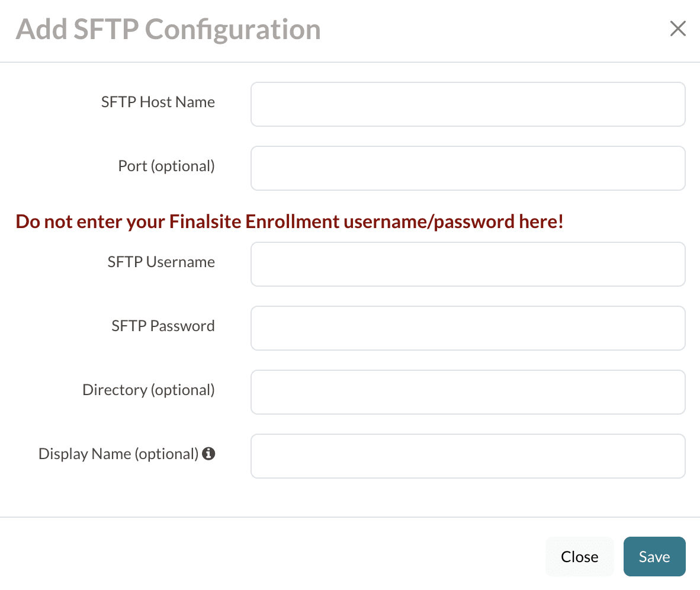This screenshot has height=590, width=700.
Task: Focus the Port (optional) input box
Action: (x=468, y=168)
